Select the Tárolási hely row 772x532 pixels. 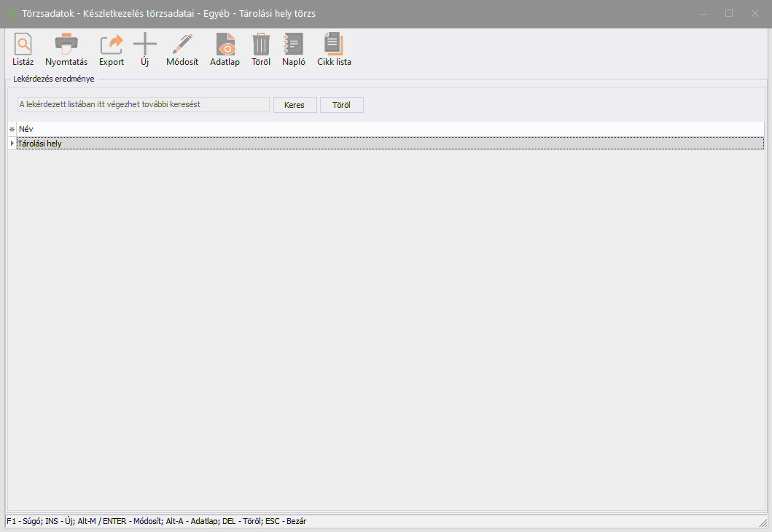pyautogui.click(x=390, y=144)
